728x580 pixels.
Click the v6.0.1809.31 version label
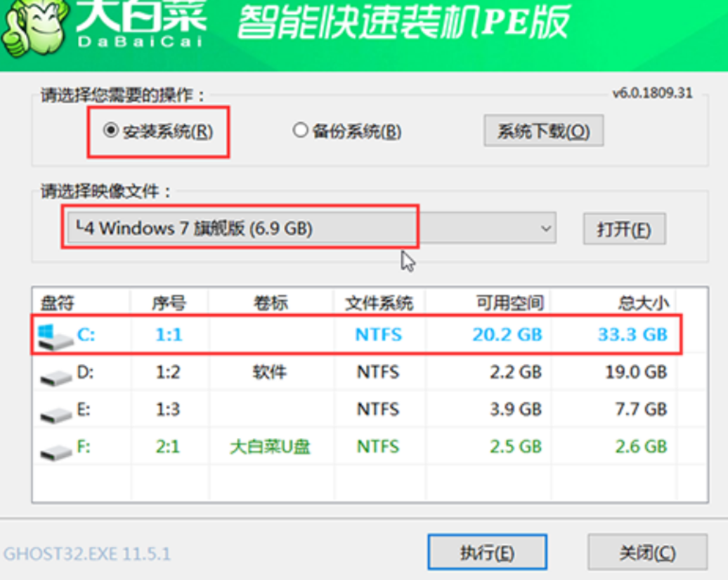point(652,93)
